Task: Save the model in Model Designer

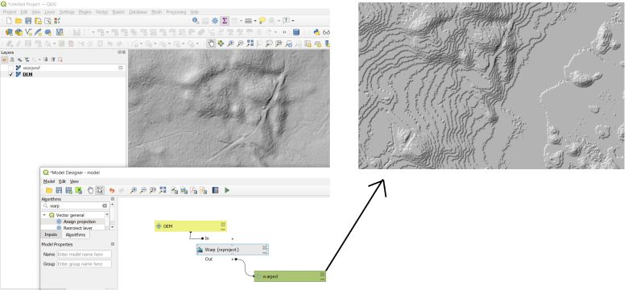Action: pyautogui.click(x=59, y=190)
